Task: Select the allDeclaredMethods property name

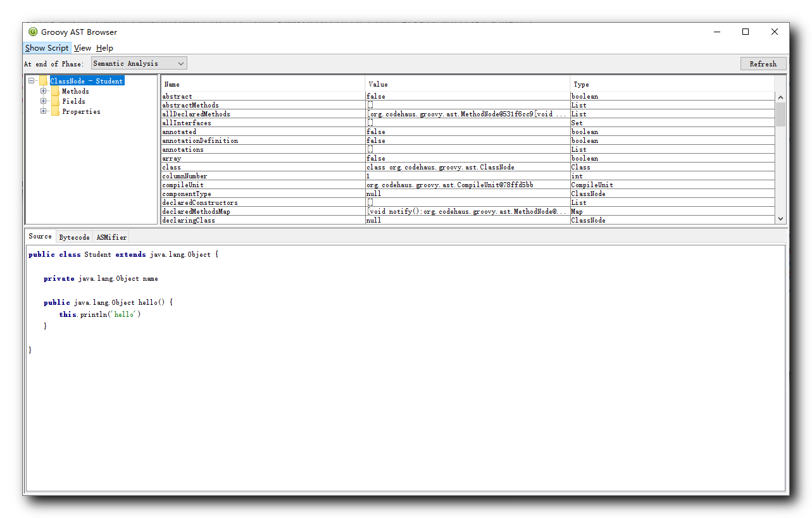Action: [196, 114]
